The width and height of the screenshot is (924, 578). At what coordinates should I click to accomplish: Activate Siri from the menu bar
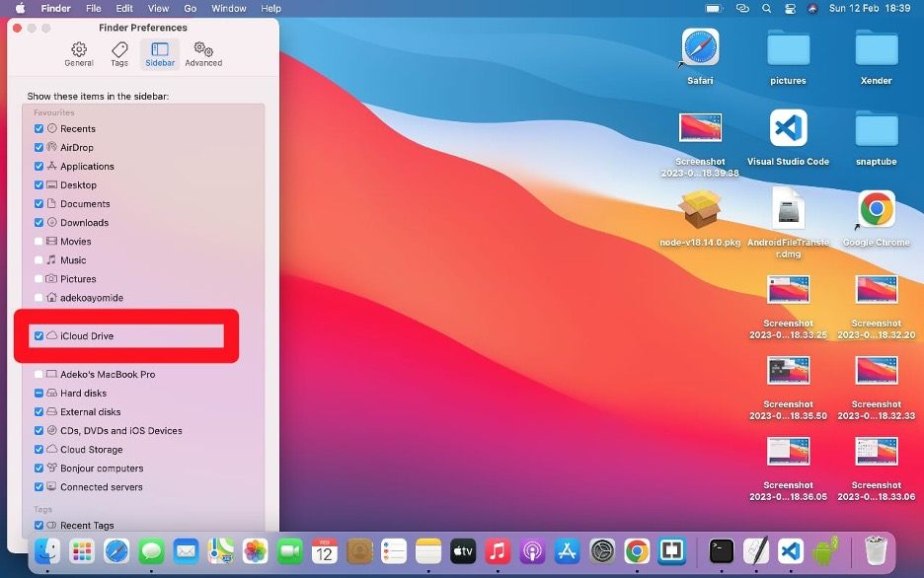pyautogui.click(x=812, y=8)
